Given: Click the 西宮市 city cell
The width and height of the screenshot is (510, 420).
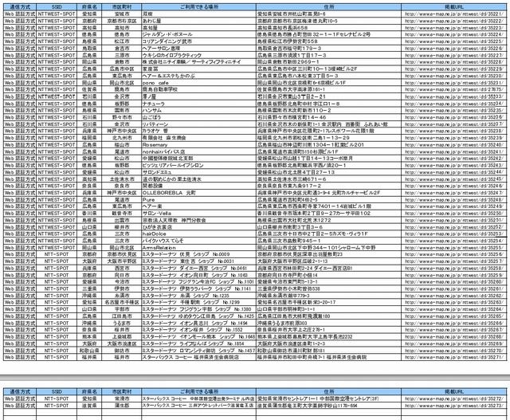Looking at the screenshot, I should point(122,269).
